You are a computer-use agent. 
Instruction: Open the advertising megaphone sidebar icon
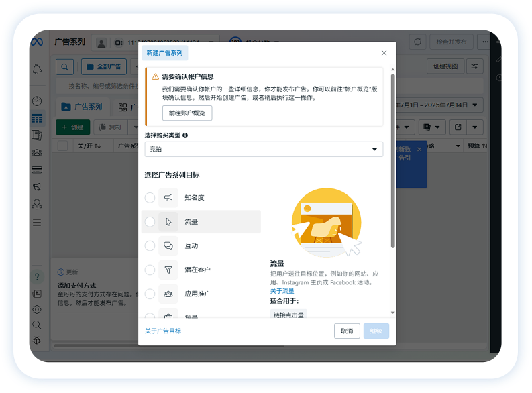pyautogui.click(x=37, y=186)
